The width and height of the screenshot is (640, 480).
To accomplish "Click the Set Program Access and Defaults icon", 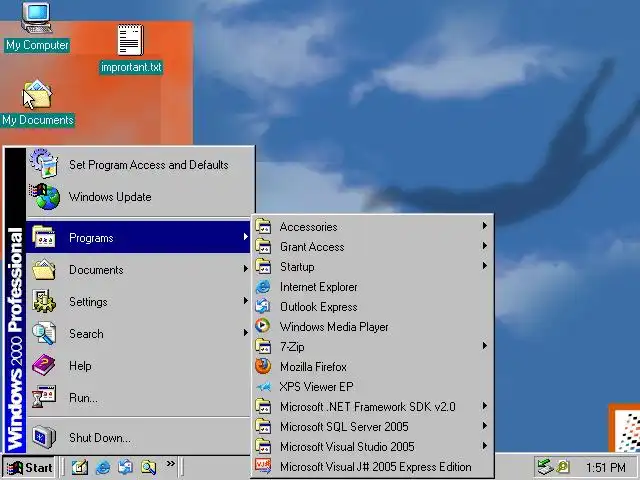I will pos(44,164).
